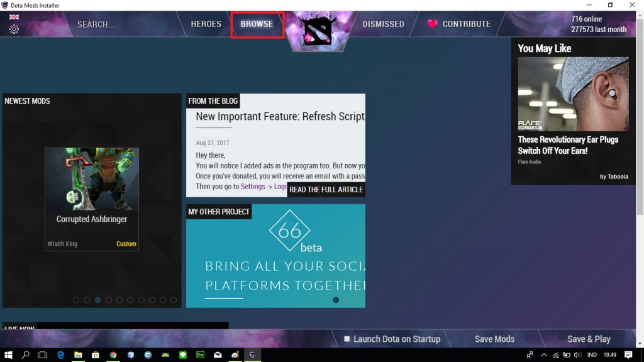
Task: Launch Microsoft Edge from the taskbar
Action: point(60,355)
